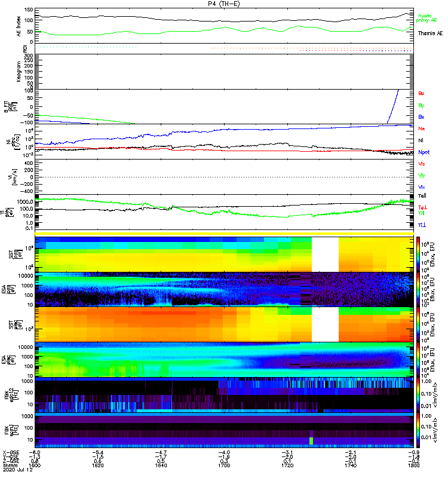Click the 150 tick on the AE Index axis
This screenshot has width=448, height=478.
coord(29,10)
